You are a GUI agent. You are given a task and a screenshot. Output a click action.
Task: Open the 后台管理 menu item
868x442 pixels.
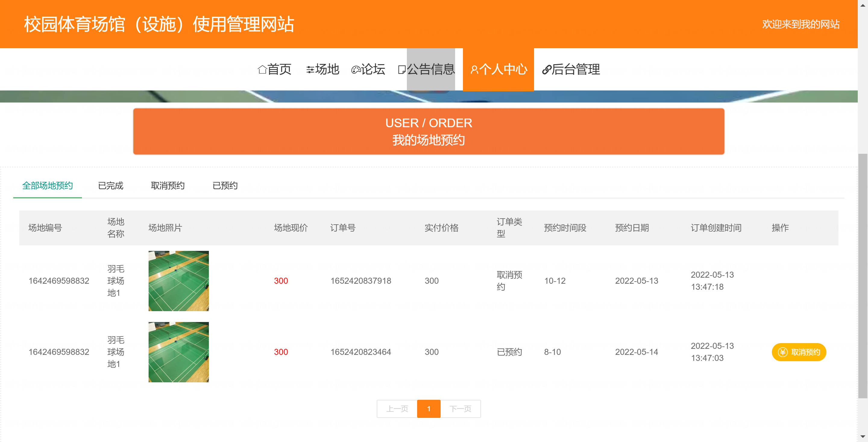tap(571, 69)
